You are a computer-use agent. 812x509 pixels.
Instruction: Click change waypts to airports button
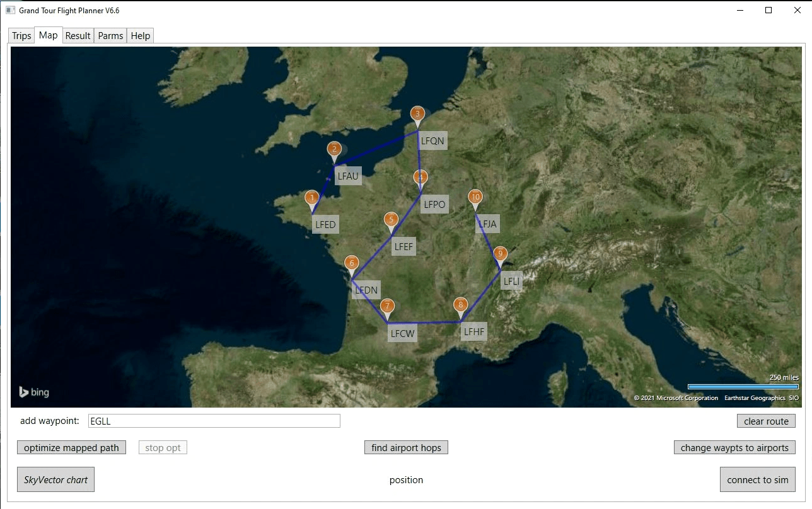click(x=734, y=448)
